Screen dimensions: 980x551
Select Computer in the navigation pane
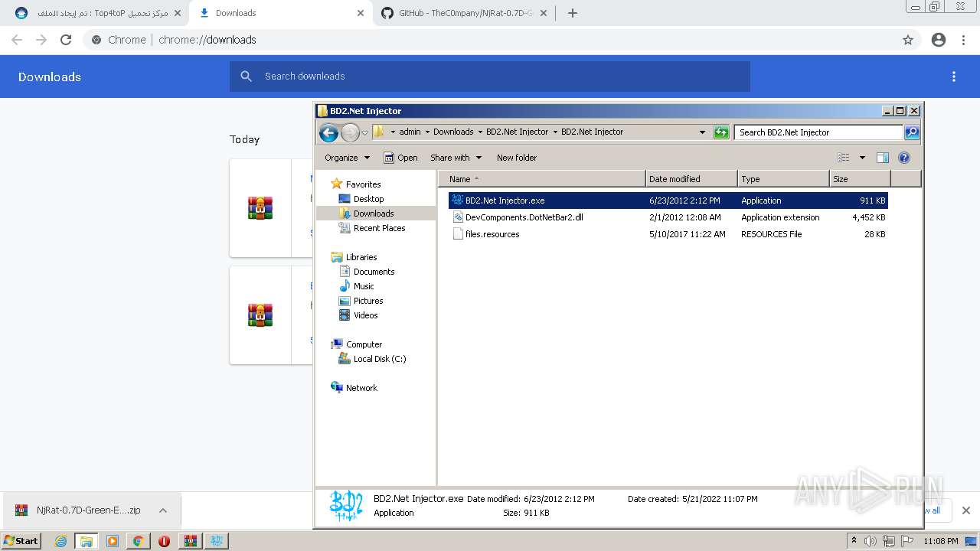coord(364,344)
